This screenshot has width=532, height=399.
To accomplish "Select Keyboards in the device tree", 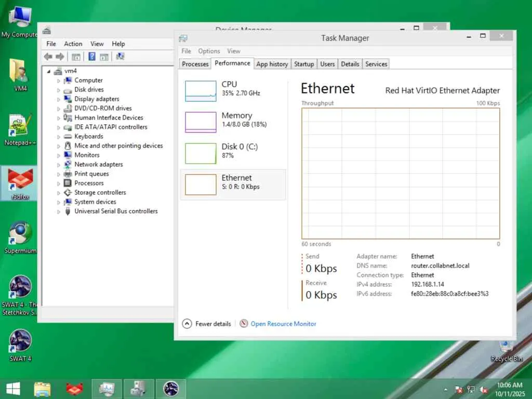I will 88,137.
